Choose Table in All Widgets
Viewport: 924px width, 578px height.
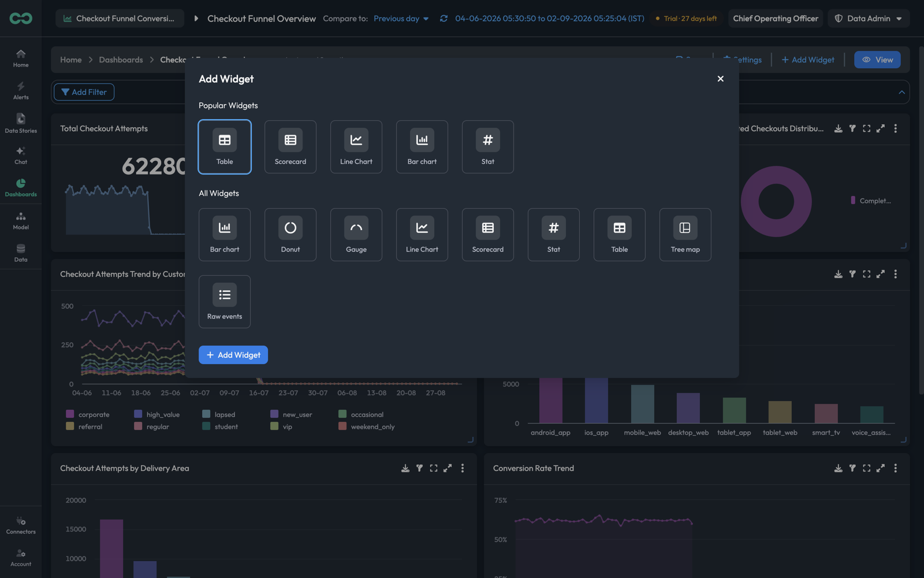pyautogui.click(x=620, y=235)
